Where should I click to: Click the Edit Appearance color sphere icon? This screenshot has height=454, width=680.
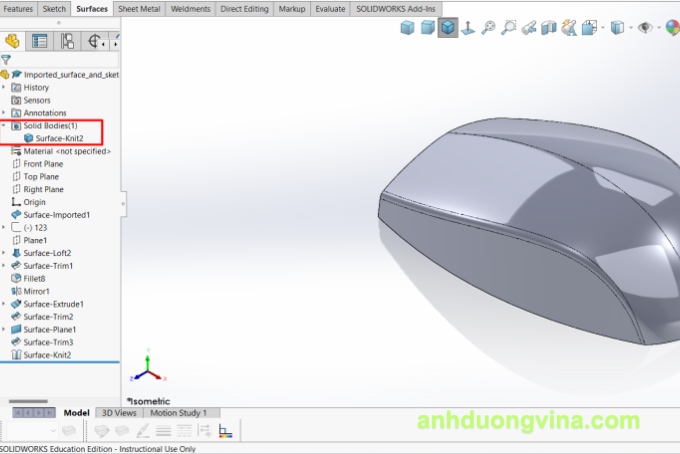673,28
